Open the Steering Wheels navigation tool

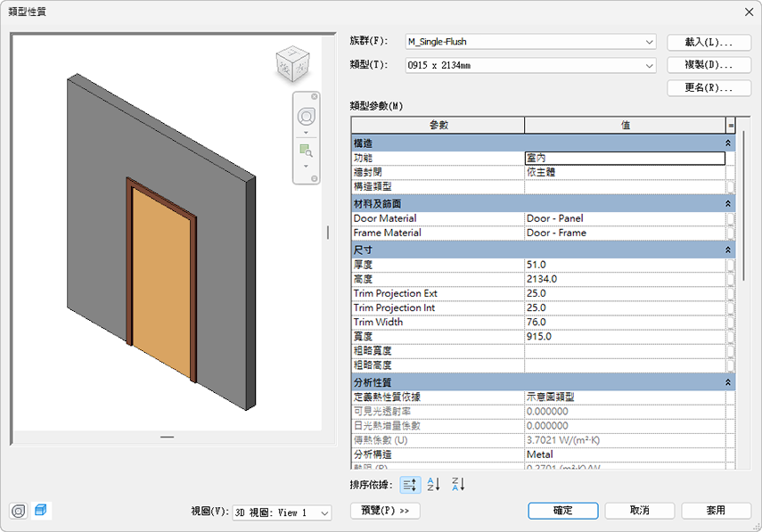(307, 117)
